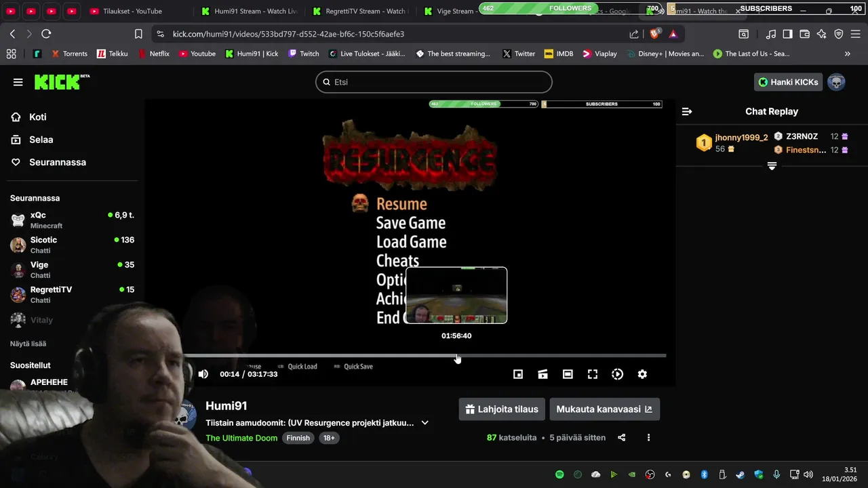The image size is (868, 488).
Task: Bookmark this page icon
Action: (138, 34)
